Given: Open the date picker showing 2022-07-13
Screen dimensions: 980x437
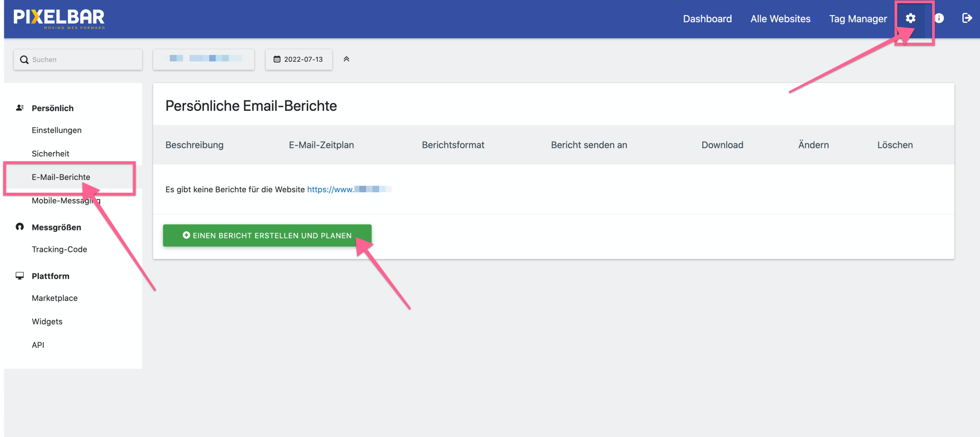Looking at the screenshot, I should click(298, 59).
